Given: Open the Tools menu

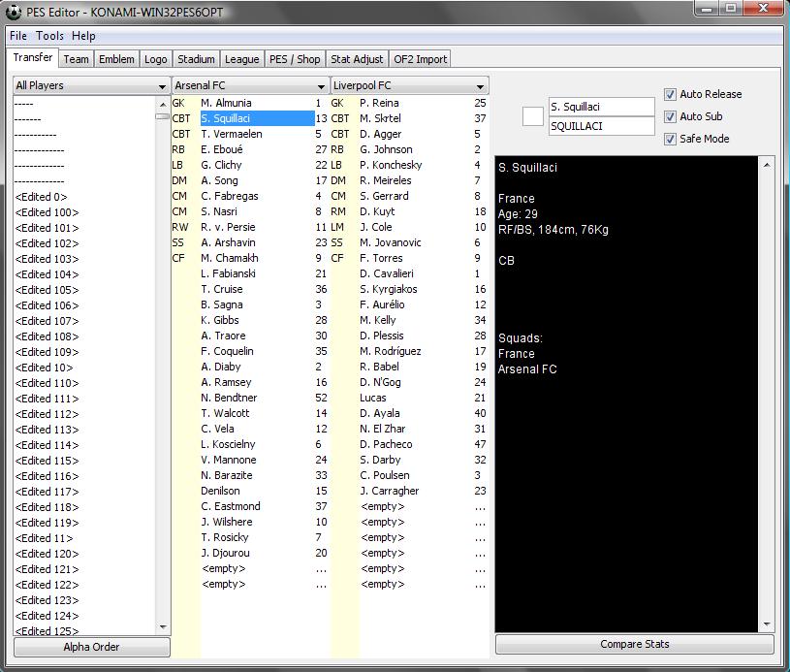Looking at the screenshot, I should pyautogui.click(x=49, y=36).
